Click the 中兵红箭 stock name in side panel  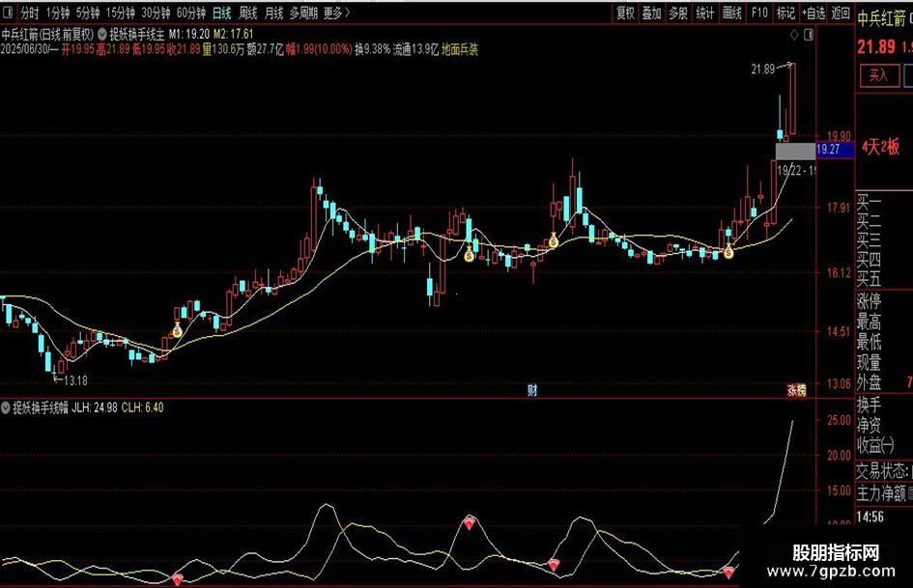881,19
